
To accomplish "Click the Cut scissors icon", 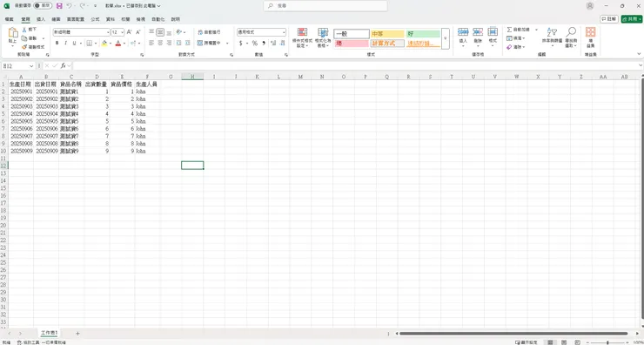I will tap(24, 30).
